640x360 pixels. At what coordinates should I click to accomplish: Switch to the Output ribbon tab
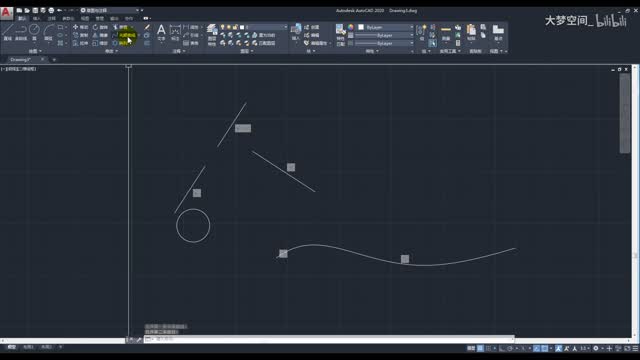point(114,18)
